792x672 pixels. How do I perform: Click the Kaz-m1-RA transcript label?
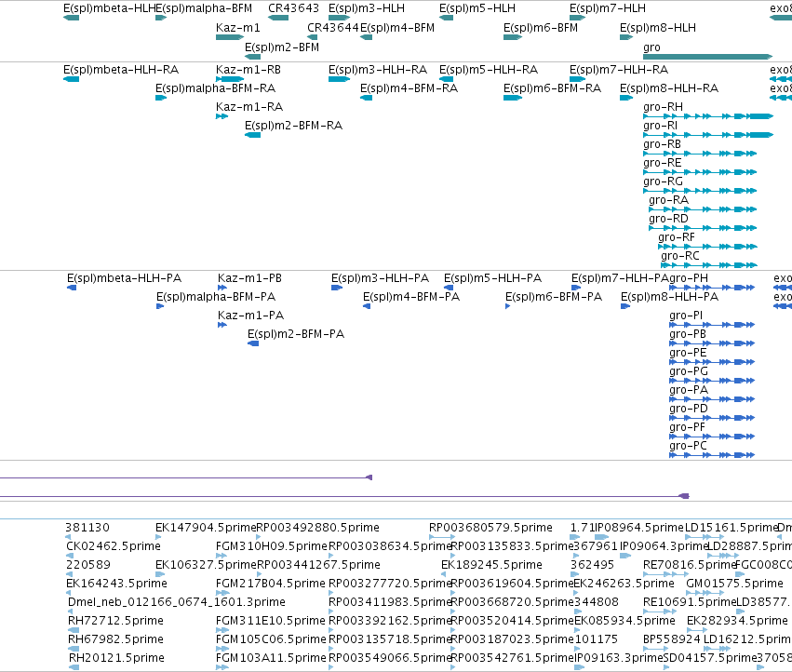coord(249,107)
